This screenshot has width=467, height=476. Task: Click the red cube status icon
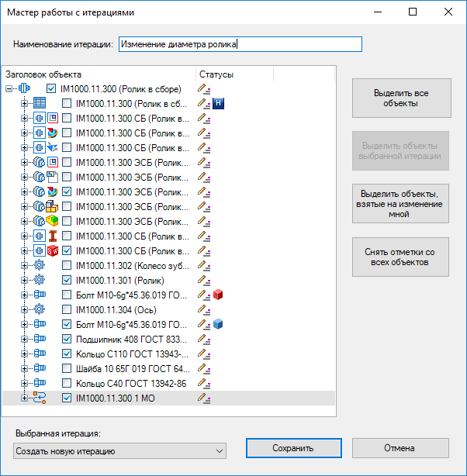[219, 295]
